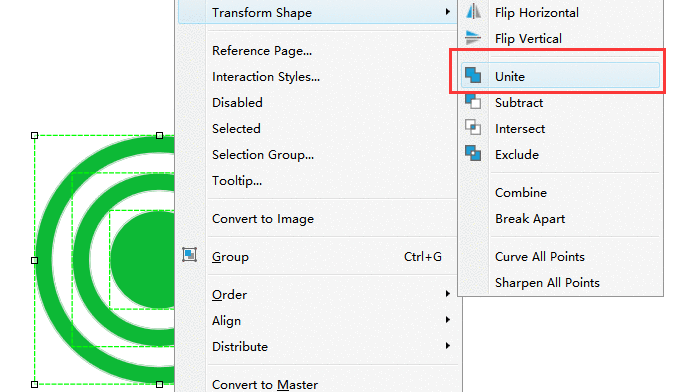
Task: Click the solid green center circle
Action: (143, 259)
